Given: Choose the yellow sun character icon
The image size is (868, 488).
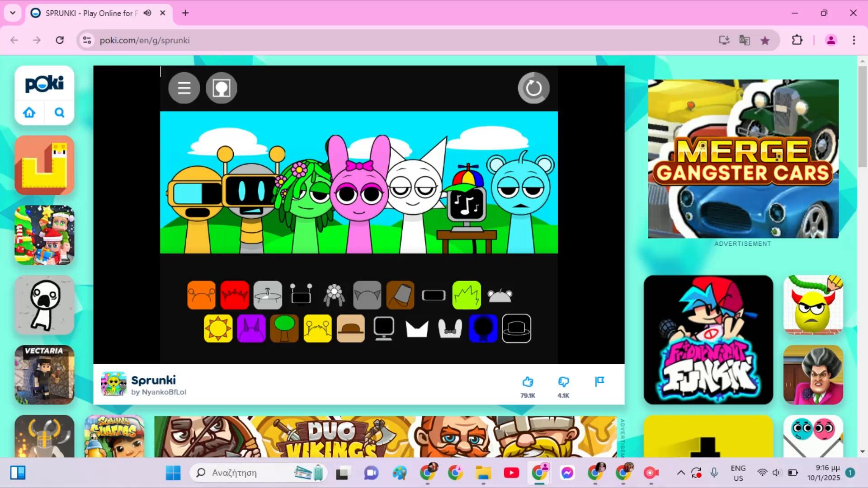Looking at the screenshot, I should 218,328.
